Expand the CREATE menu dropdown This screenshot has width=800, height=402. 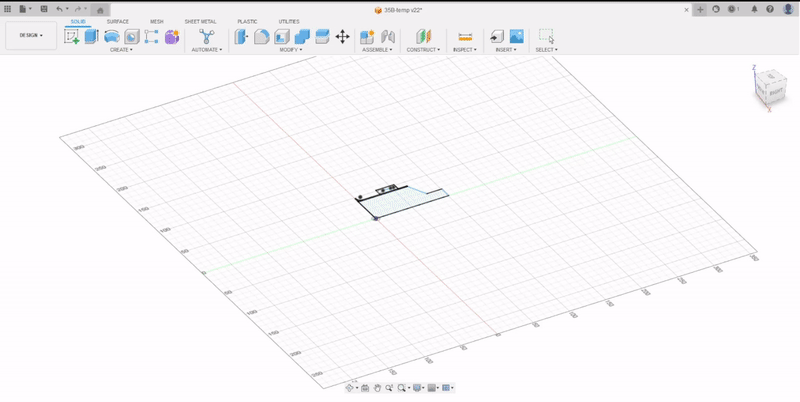[x=121, y=49]
